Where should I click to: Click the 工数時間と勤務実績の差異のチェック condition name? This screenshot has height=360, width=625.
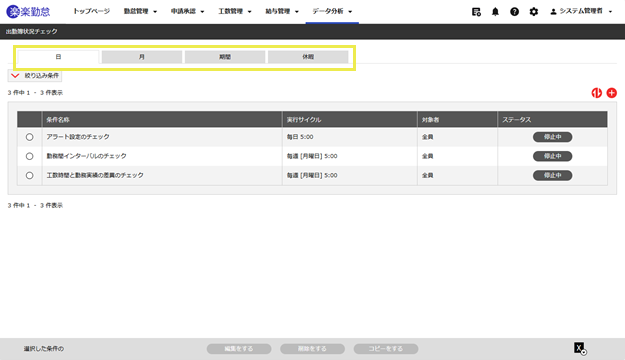[95, 175]
